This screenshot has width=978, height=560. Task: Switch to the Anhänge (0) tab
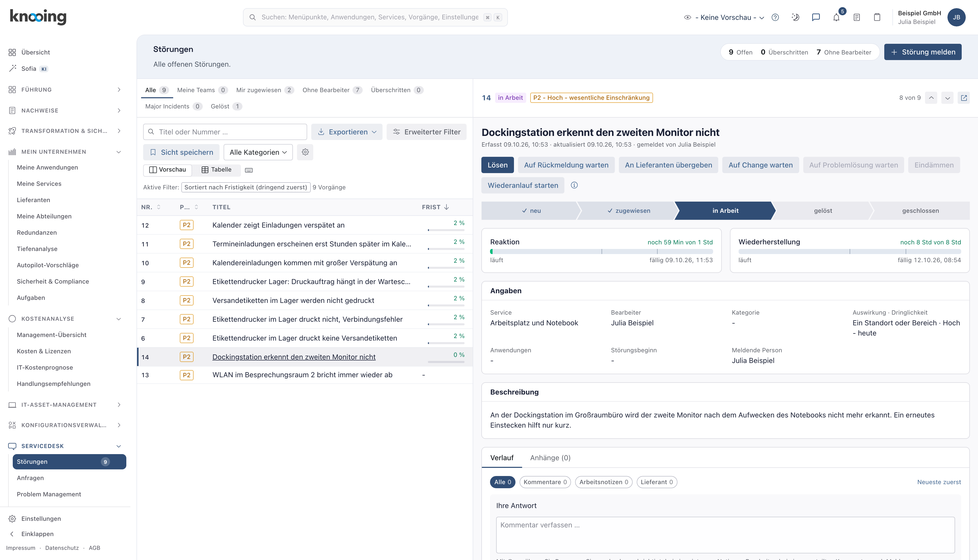[550, 458]
